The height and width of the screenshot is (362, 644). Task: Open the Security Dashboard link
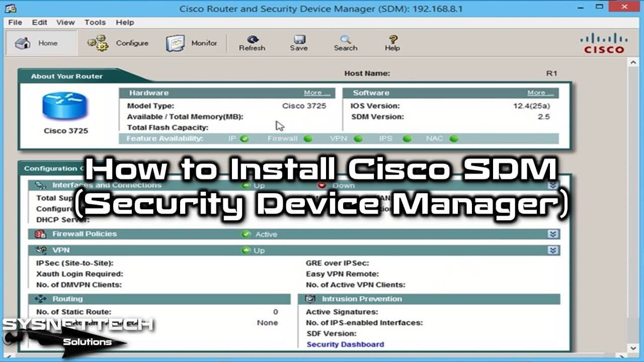(x=345, y=344)
